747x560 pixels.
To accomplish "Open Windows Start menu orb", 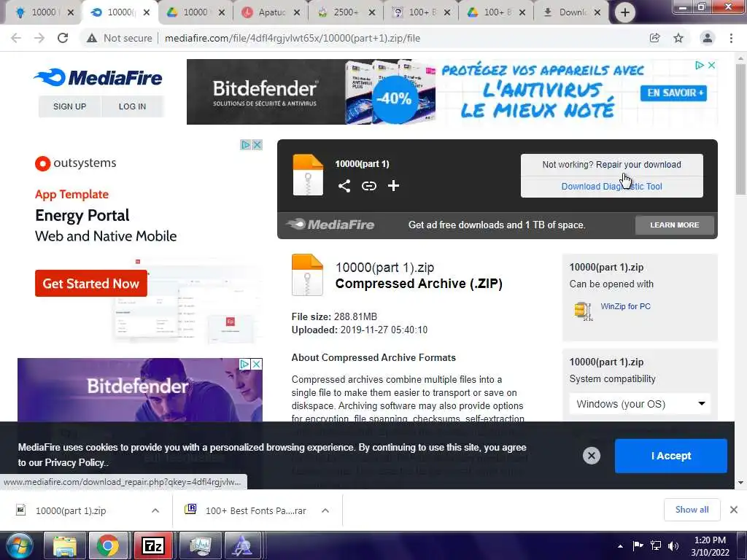I will 18,545.
